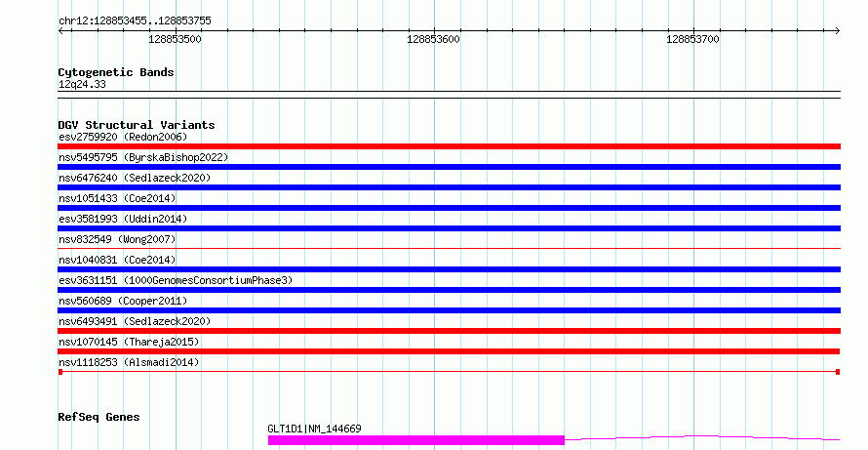Select the thin red line under nsv1118253
The image size is (868, 450).
(x=449, y=372)
